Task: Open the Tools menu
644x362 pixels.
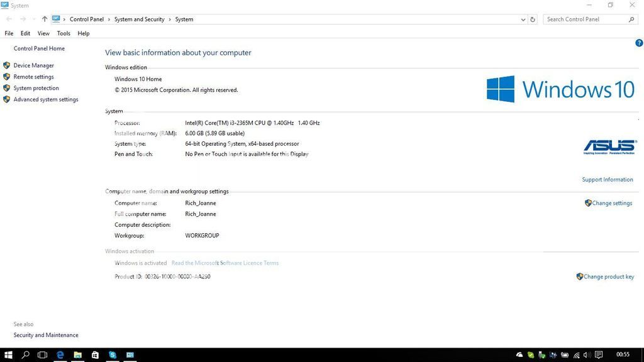Action: pos(64,33)
